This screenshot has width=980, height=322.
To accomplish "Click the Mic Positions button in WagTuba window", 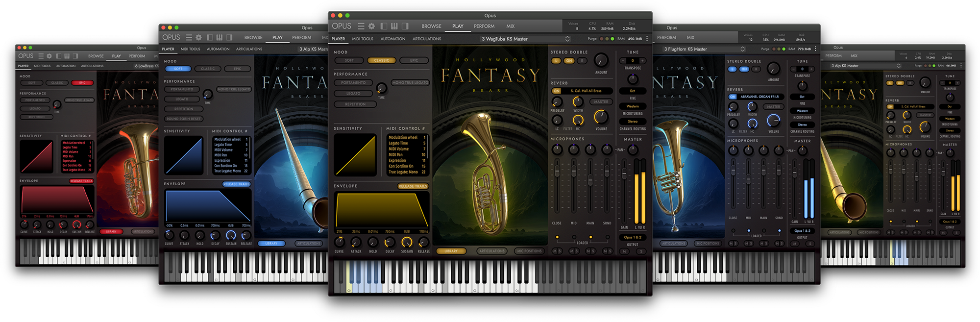I will coord(529,251).
